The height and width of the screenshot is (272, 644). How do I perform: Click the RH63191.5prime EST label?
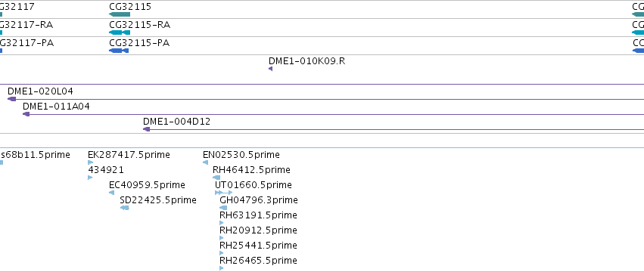[x=258, y=215]
